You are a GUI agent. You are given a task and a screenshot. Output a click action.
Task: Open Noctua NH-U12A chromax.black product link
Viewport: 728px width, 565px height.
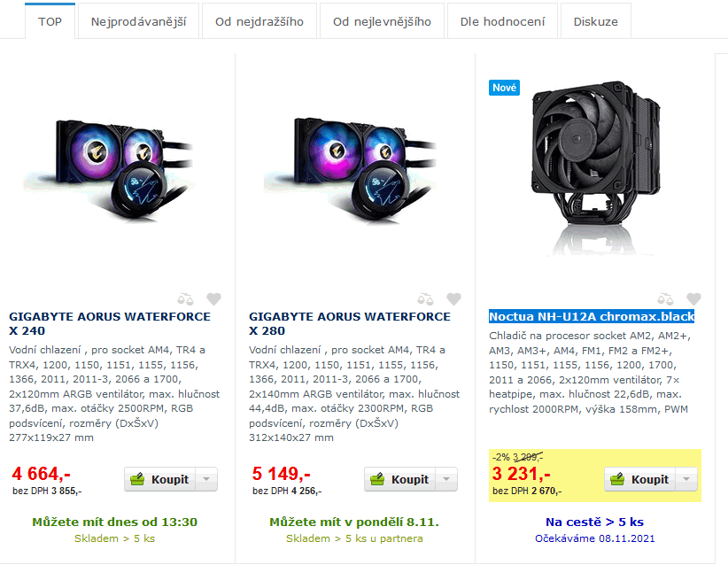tap(592, 317)
